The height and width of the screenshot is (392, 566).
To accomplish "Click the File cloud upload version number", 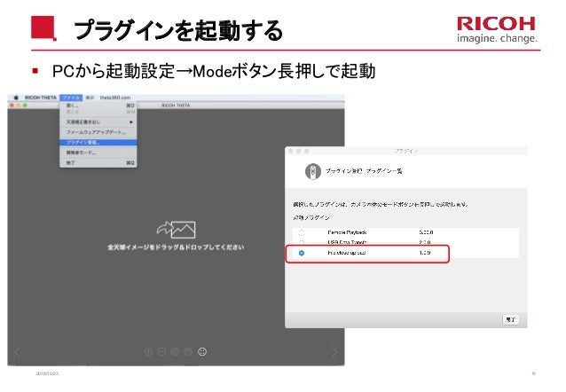I will tap(425, 253).
